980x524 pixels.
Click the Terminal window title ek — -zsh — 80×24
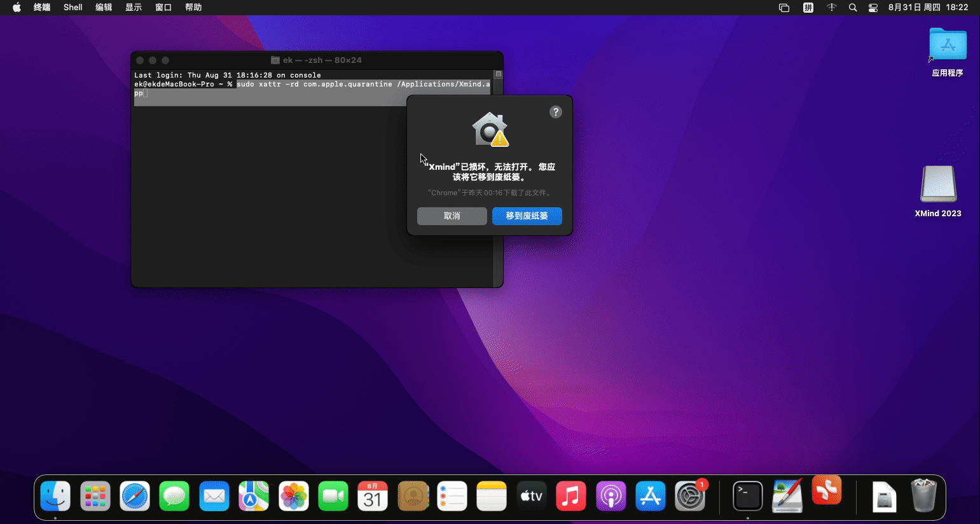317,60
